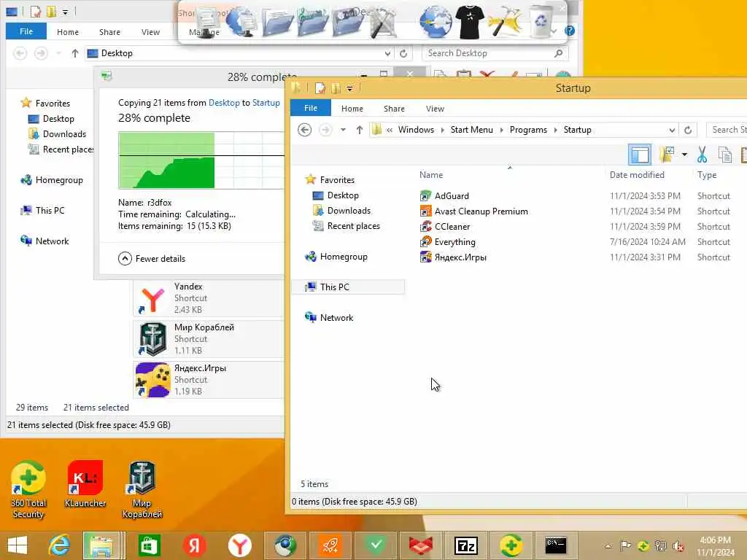Open the Recycle Bin icon in the dock
This screenshot has height=560, width=747.
541,21
